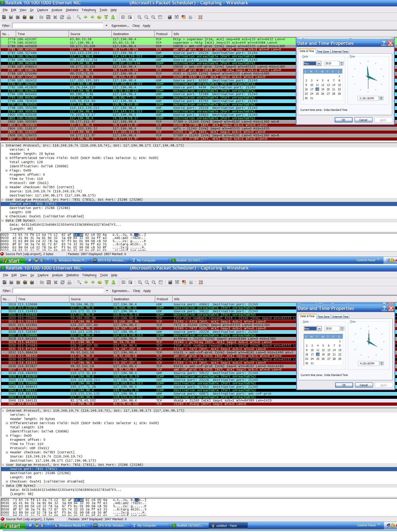The image size is (397, 532).
Task: Go to the last packet
Action: 113,17
